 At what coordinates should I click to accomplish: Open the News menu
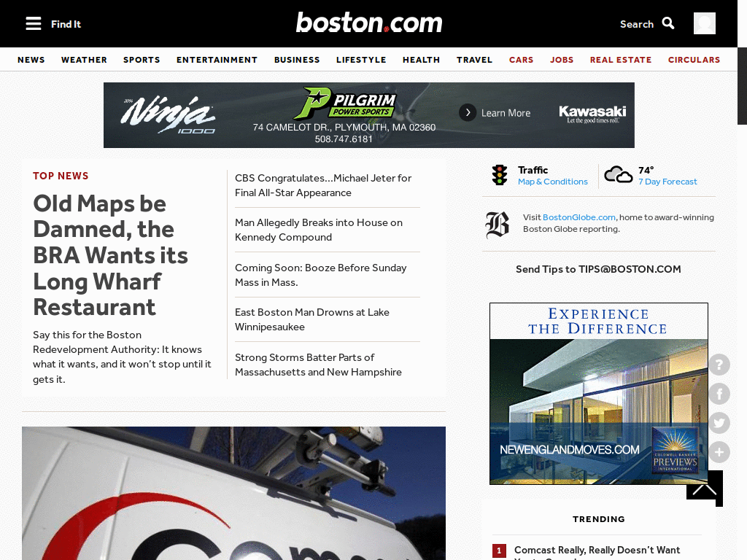click(x=31, y=60)
